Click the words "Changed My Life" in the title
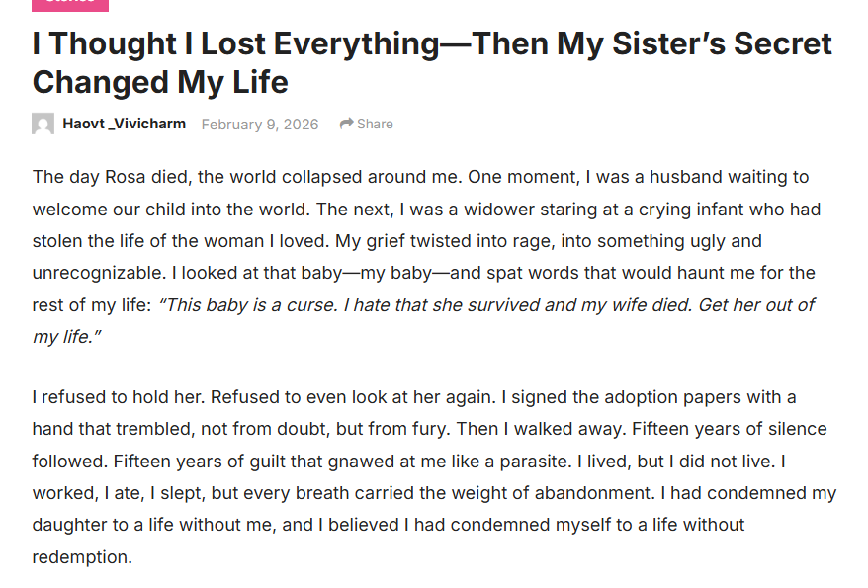 [x=160, y=82]
